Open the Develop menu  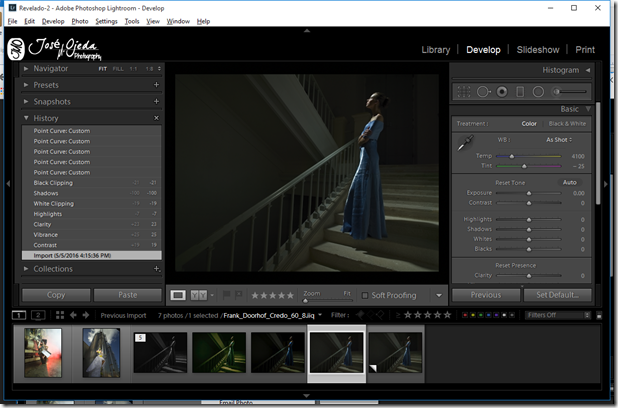tap(53, 21)
